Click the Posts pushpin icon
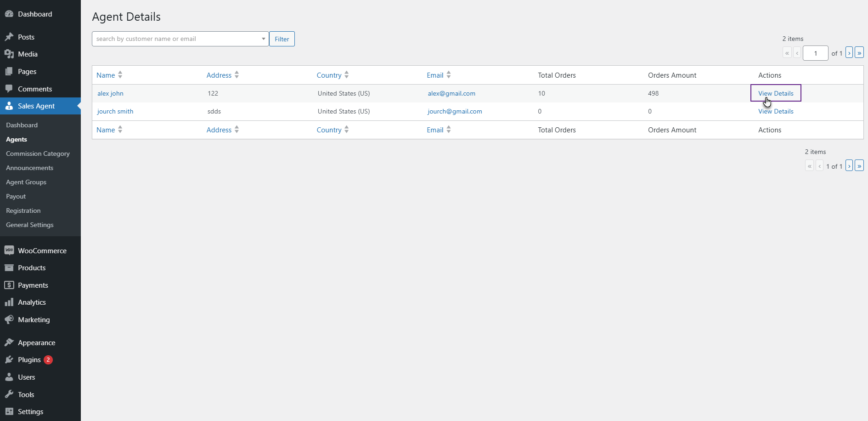 pos(9,37)
